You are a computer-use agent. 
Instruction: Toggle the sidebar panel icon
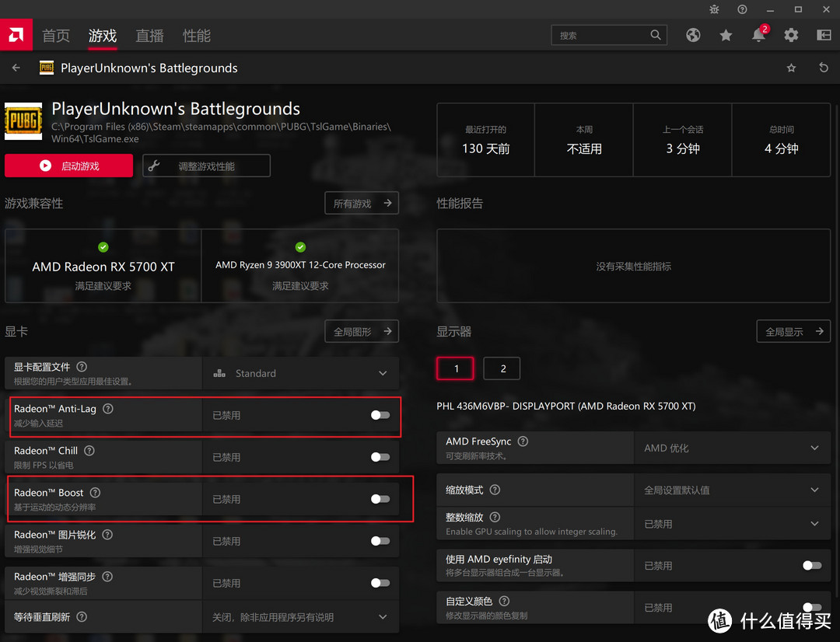(824, 35)
